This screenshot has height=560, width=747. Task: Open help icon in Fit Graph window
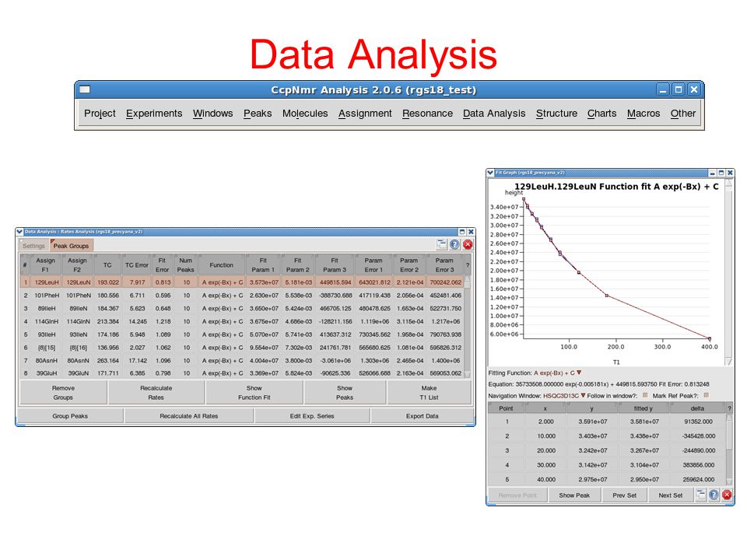pos(714,495)
